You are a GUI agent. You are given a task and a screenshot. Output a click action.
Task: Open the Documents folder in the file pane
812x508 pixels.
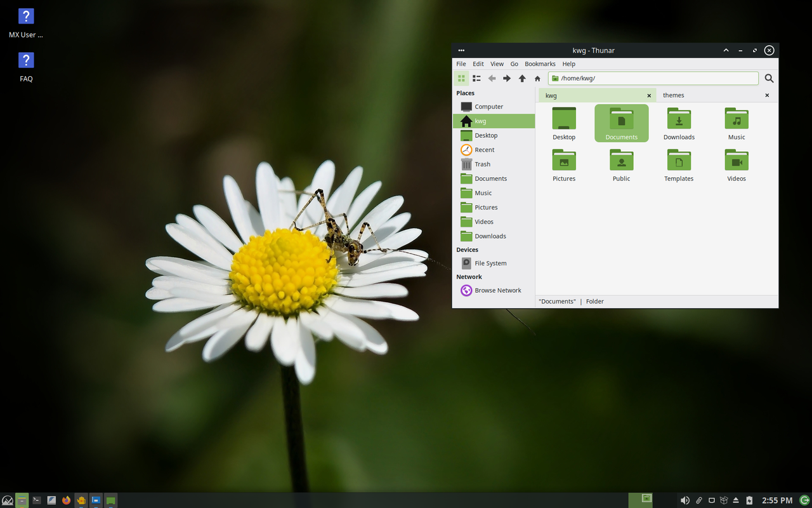(621, 123)
